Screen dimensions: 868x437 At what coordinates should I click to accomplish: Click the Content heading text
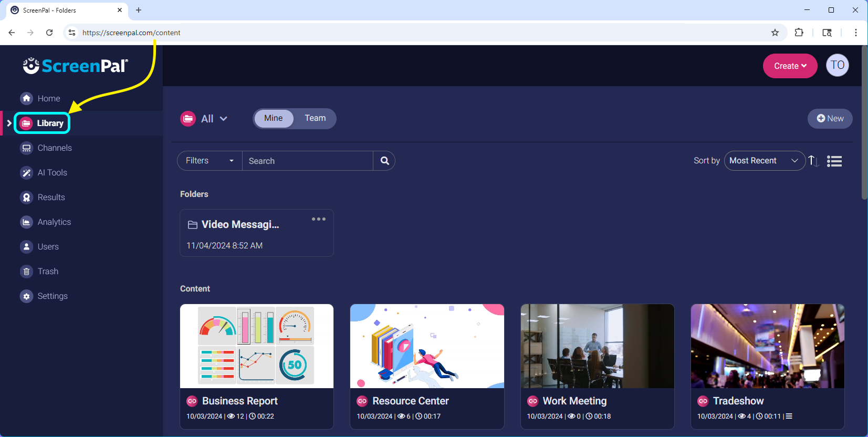tap(195, 289)
